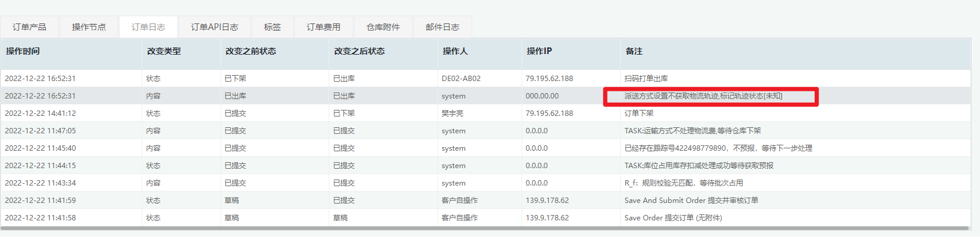The image size is (980, 239).
Task: Select the TASK:库位占用库存扣减处理成功 remark
Action: coord(699,166)
